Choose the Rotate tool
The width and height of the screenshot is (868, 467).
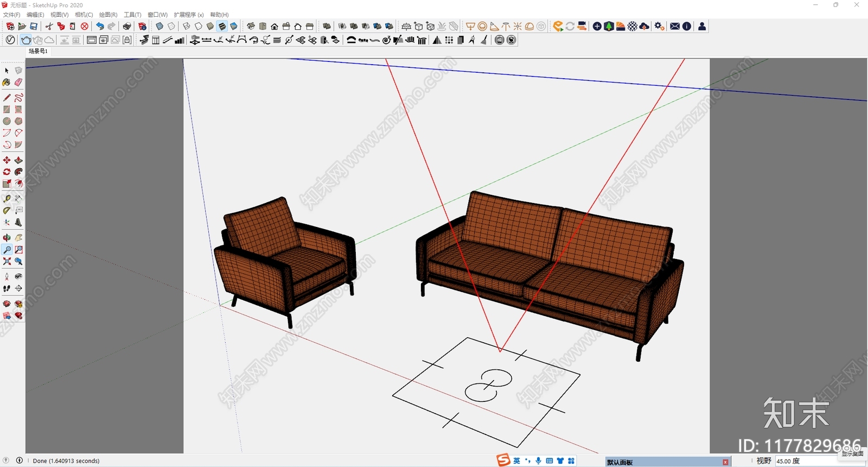pos(7,172)
